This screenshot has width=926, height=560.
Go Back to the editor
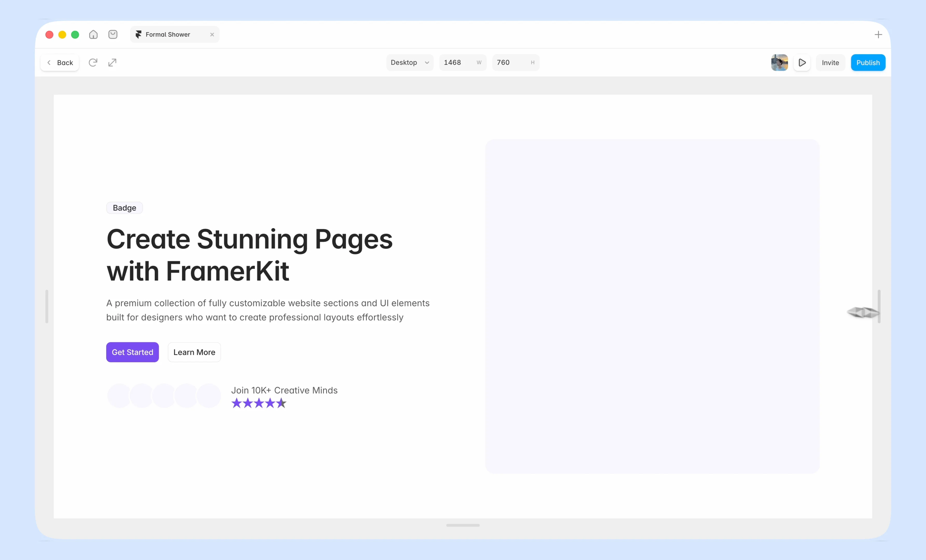pos(60,63)
